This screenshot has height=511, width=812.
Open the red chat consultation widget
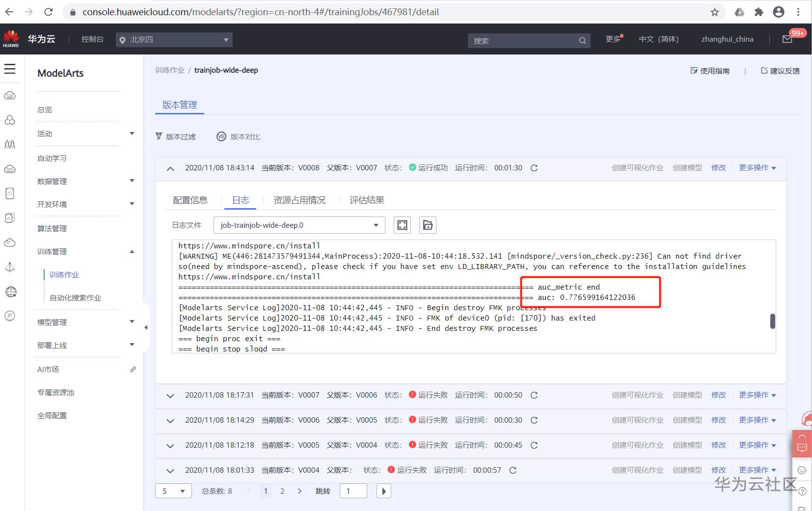point(802,444)
